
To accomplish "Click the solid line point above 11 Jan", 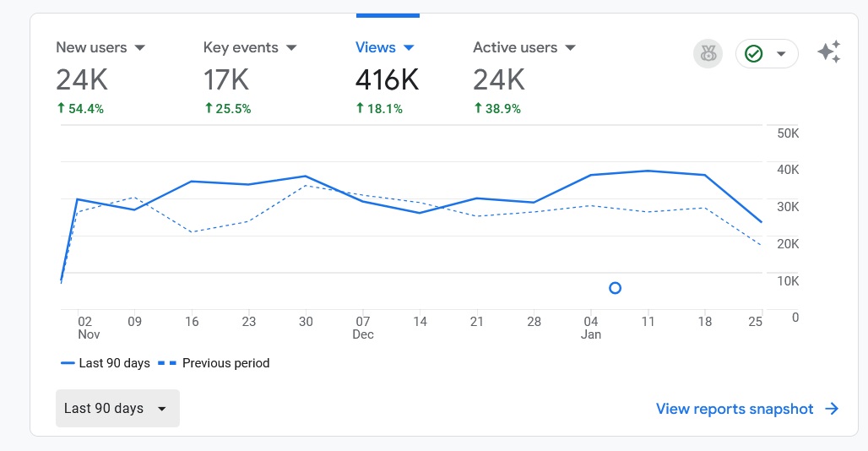I will pyautogui.click(x=648, y=171).
